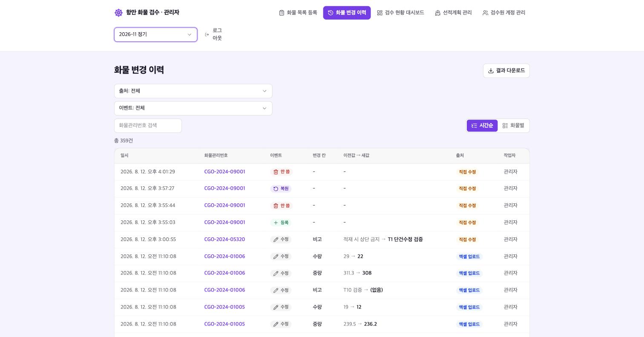The width and height of the screenshot is (644, 337).
Task: Open CGO-2024-09001 link in the 3:57:27 row
Action: [x=224, y=188]
